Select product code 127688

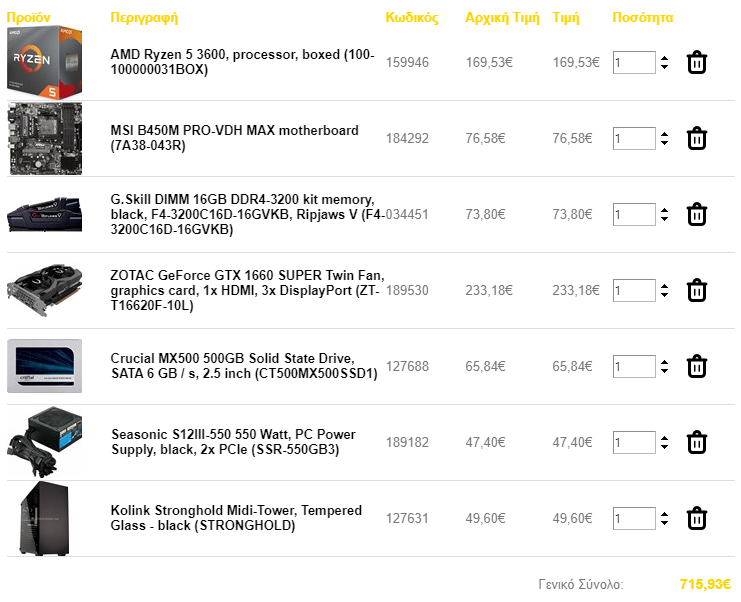pyautogui.click(x=407, y=367)
